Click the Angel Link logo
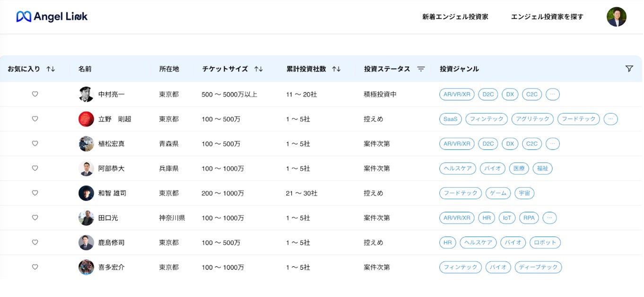 click(52, 17)
